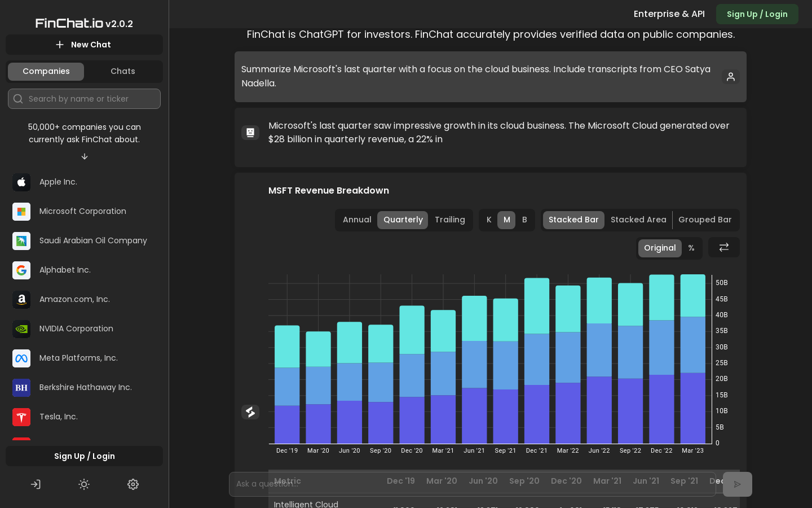Click the Dec '21 stacked bar
Image resolution: width=812 pixels, height=508 pixels.
click(x=537, y=361)
